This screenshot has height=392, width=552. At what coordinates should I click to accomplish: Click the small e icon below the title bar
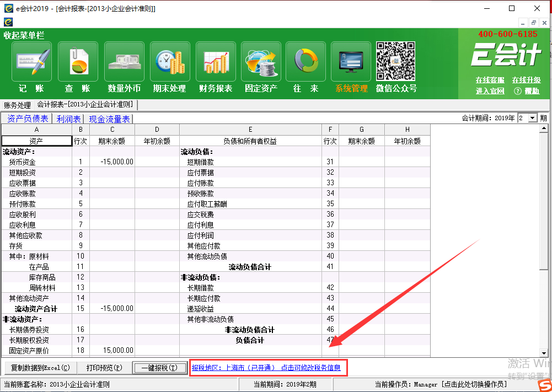click(8, 22)
